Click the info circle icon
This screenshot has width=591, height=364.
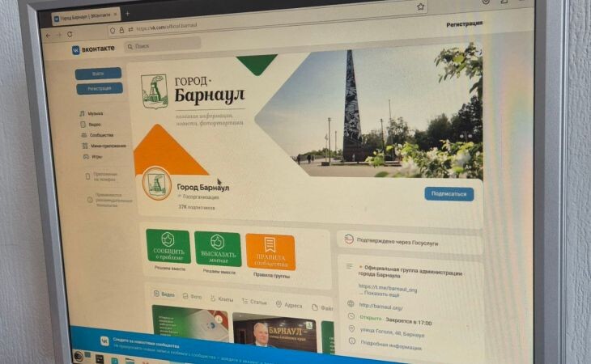(351, 341)
